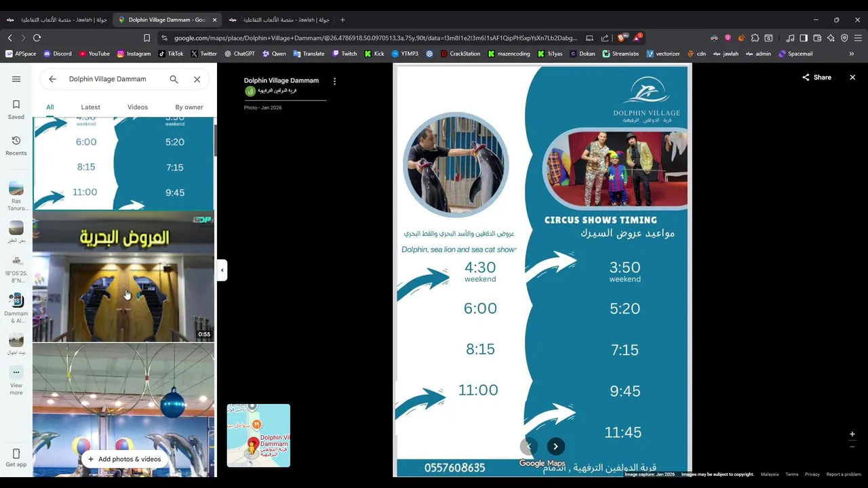Screen dimensions: 868x488
Task: Open the browser share icon in address bar
Action: [605, 38]
